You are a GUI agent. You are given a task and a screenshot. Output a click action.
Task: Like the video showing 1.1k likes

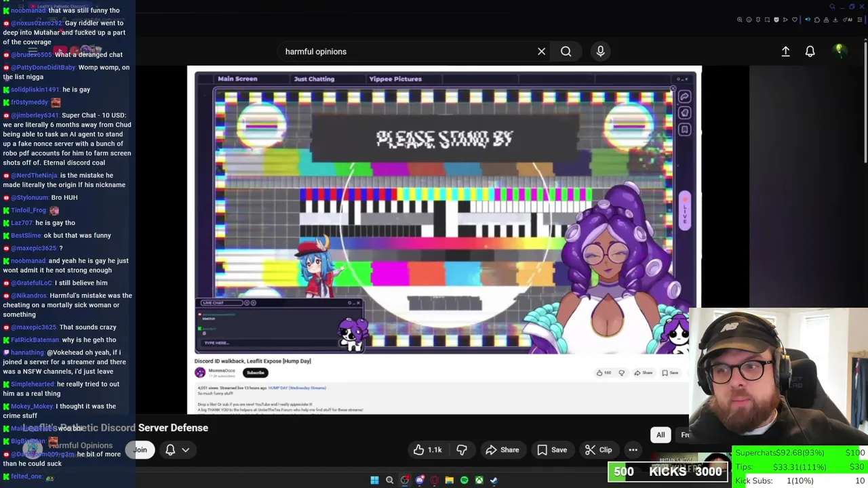(x=427, y=449)
